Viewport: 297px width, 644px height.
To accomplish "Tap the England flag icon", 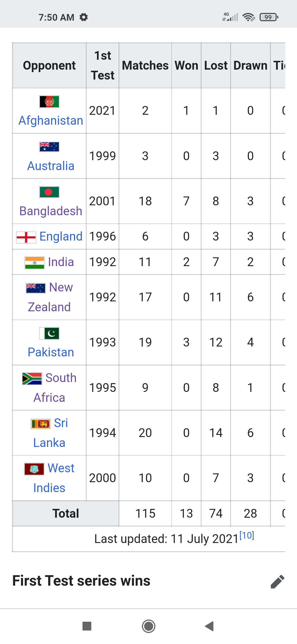I will (26, 237).
